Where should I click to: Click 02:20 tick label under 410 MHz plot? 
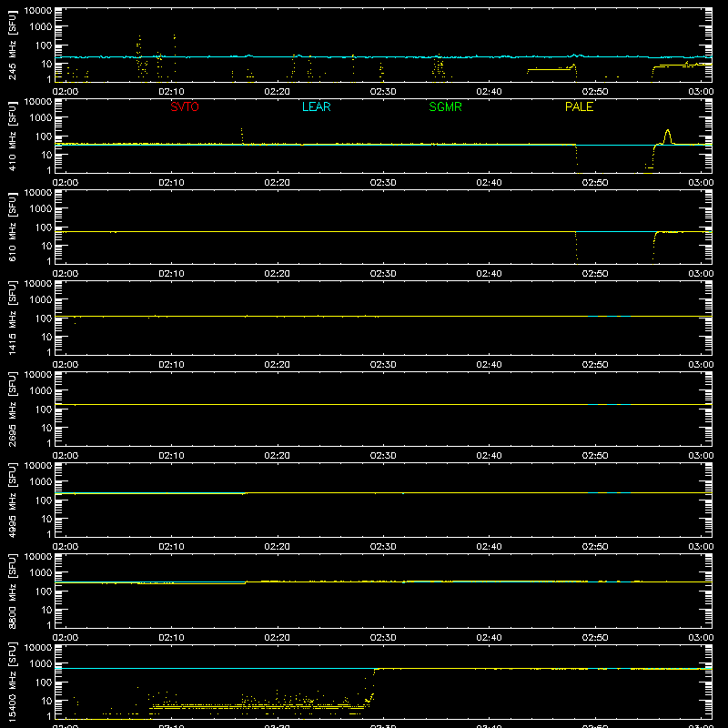pyautogui.click(x=278, y=183)
